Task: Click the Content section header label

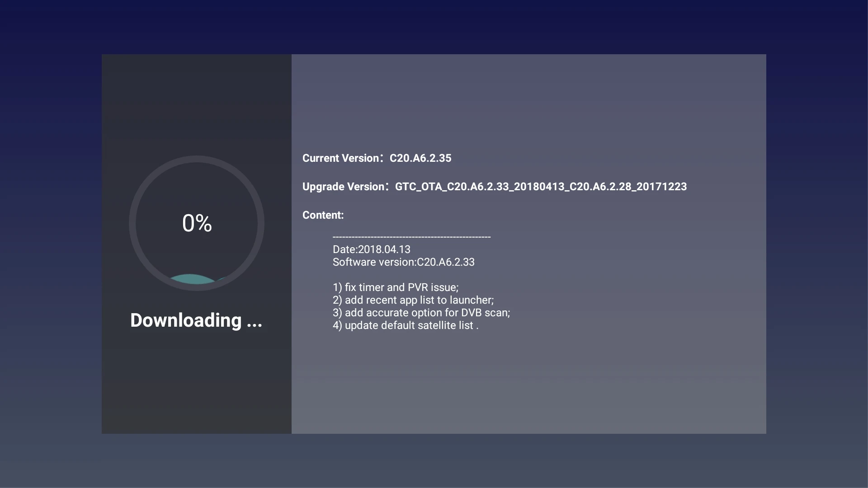Action: pos(323,215)
